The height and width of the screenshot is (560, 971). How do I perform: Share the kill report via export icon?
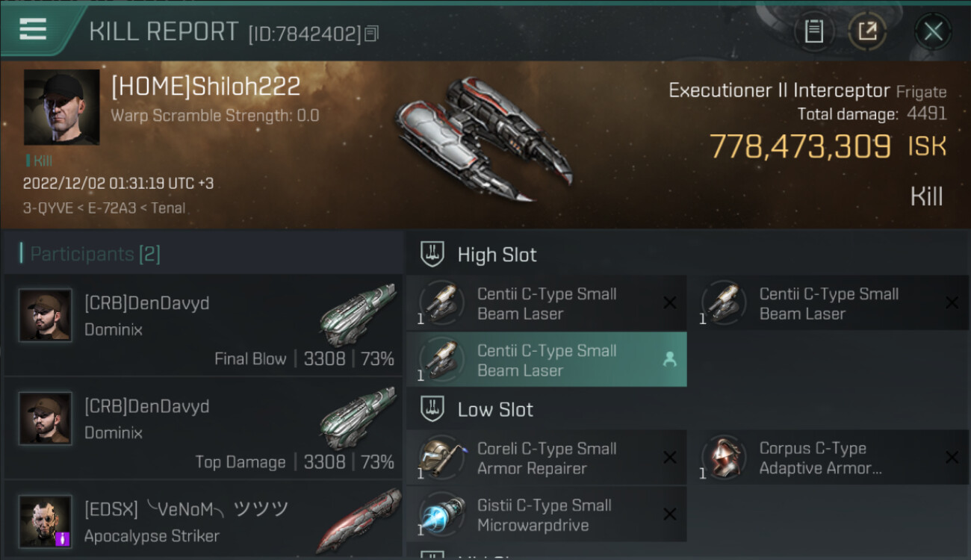867,31
